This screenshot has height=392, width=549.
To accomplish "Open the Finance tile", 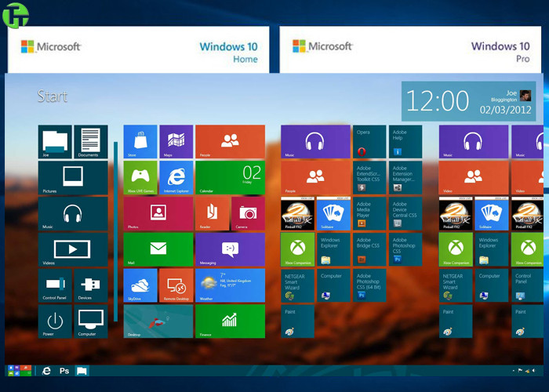I will coord(230,321).
